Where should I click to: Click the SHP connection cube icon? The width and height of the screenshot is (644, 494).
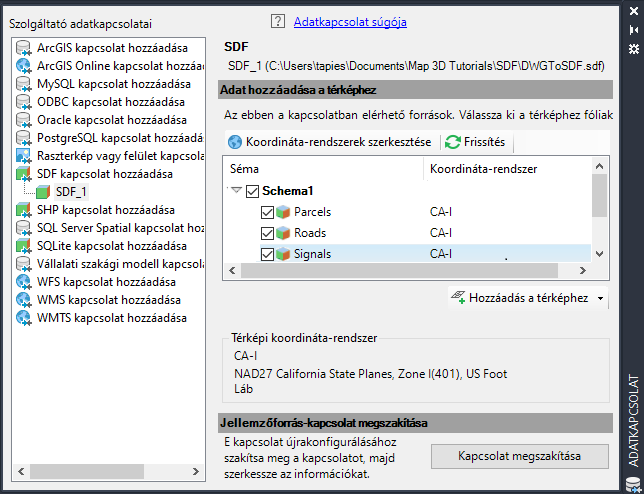point(24,210)
